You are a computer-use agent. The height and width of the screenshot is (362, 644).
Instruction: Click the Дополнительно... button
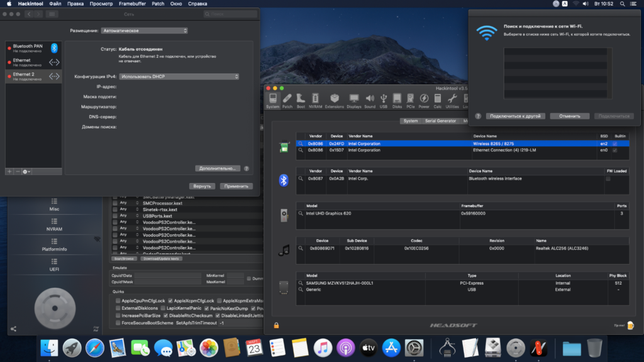pos(218,168)
